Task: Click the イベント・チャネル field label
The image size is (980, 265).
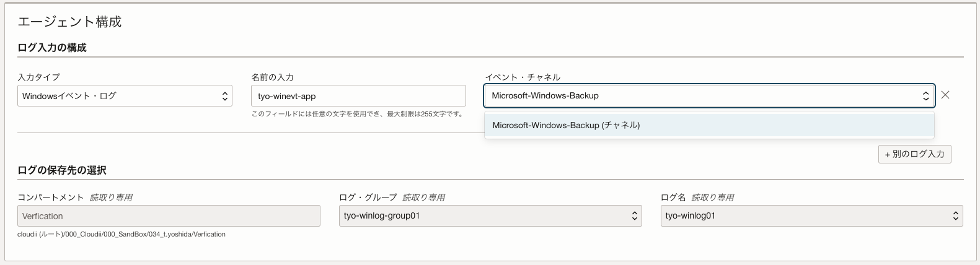Action: click(x=523, y=77)
